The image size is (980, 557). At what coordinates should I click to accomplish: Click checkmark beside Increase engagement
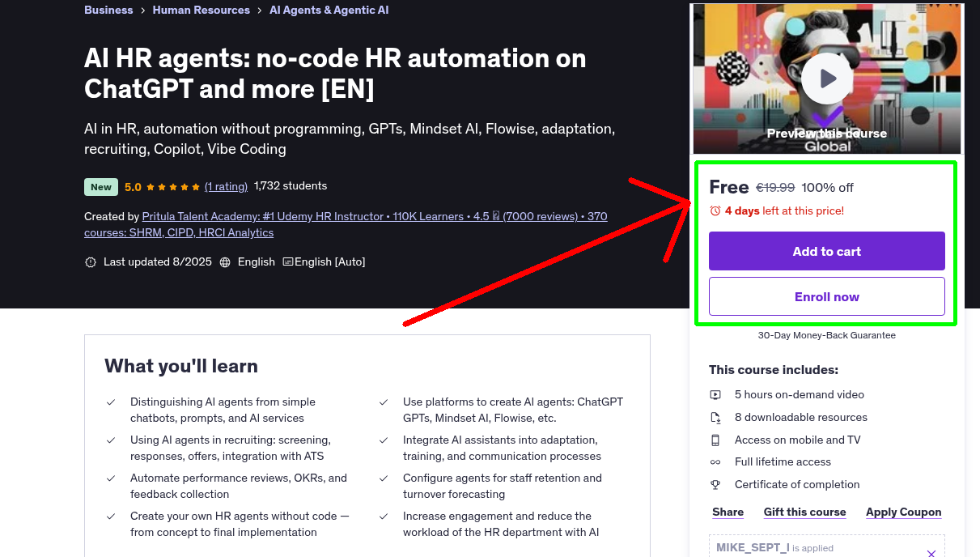[x=384, y=516]
